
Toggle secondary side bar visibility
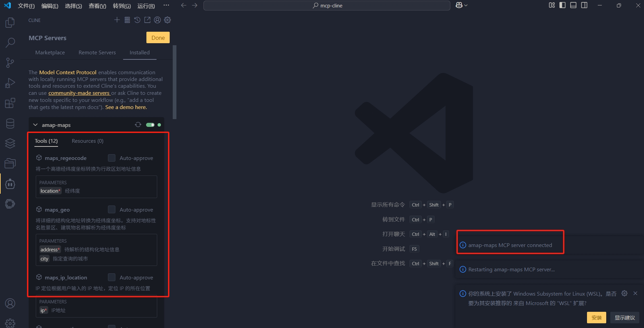coord(584,5)
